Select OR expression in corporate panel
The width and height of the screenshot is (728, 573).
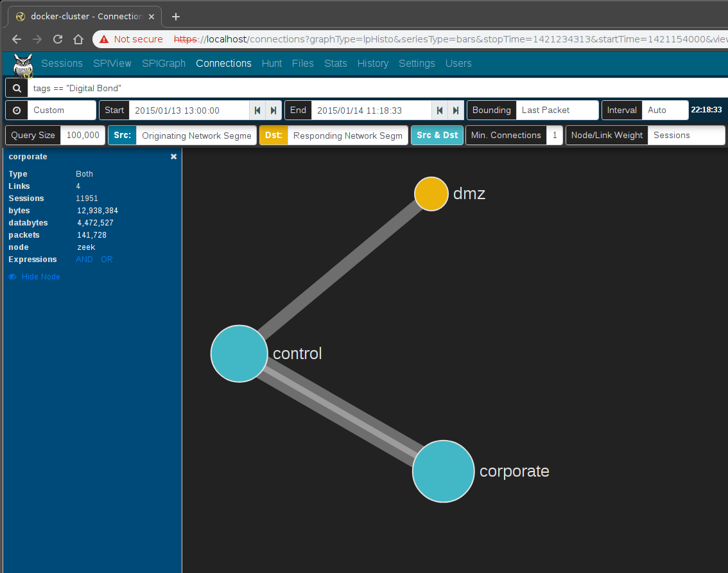coord(107,259)
